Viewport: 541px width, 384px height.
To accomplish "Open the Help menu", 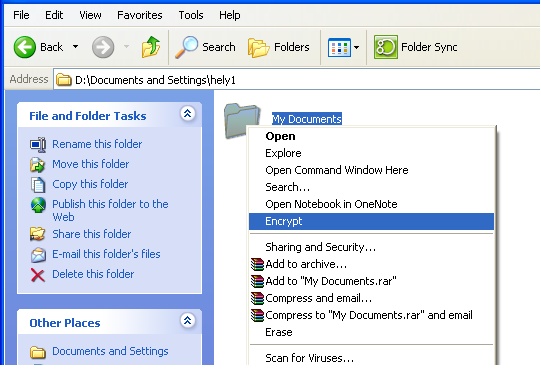I will point(229,15).
